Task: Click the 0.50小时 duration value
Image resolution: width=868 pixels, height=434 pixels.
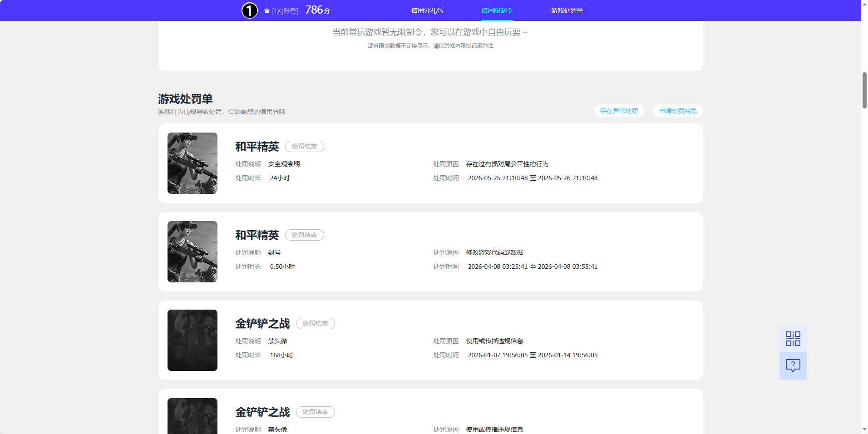Action: [x=282, y=266]
